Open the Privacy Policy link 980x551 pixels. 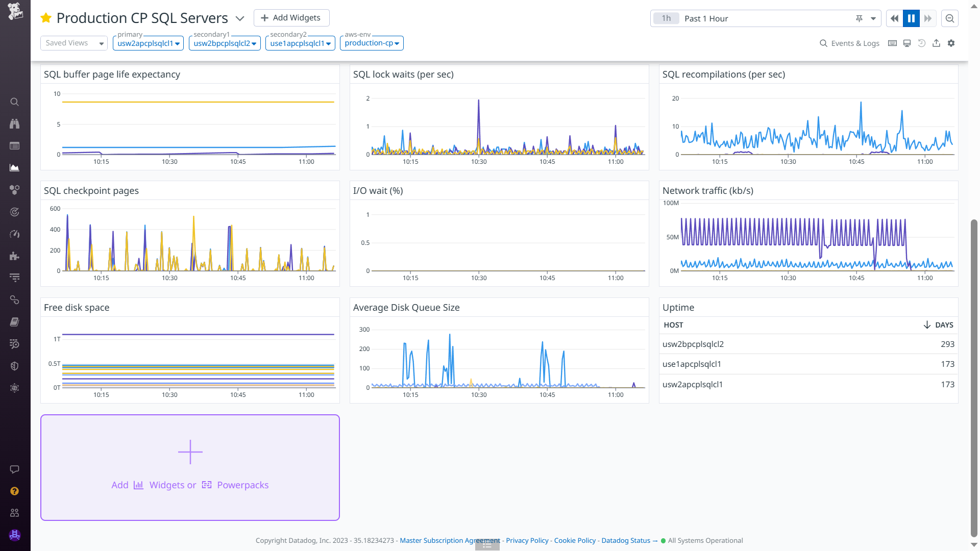pos(527,540)
